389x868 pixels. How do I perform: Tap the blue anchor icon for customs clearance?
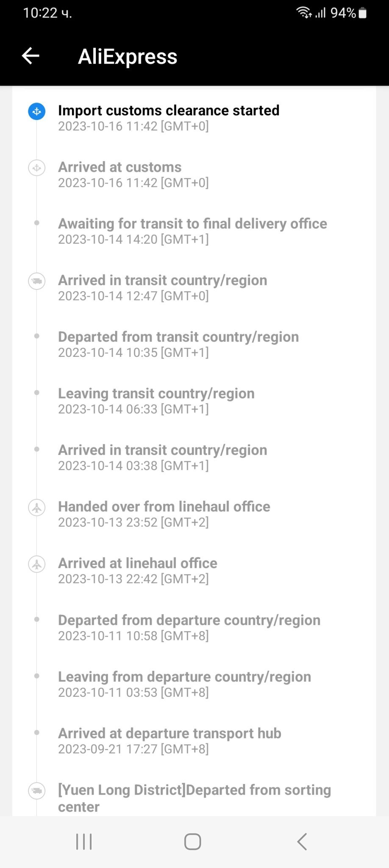pyautogui.click(x=37, y=111)
